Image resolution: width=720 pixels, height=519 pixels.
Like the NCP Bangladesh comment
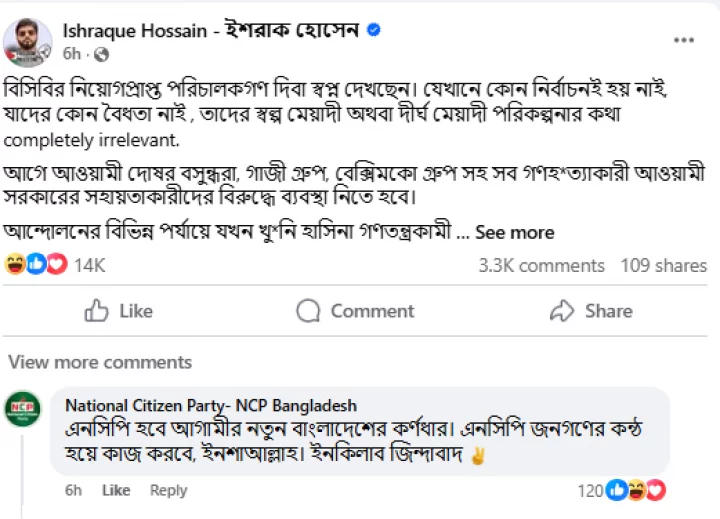(116, 490)
